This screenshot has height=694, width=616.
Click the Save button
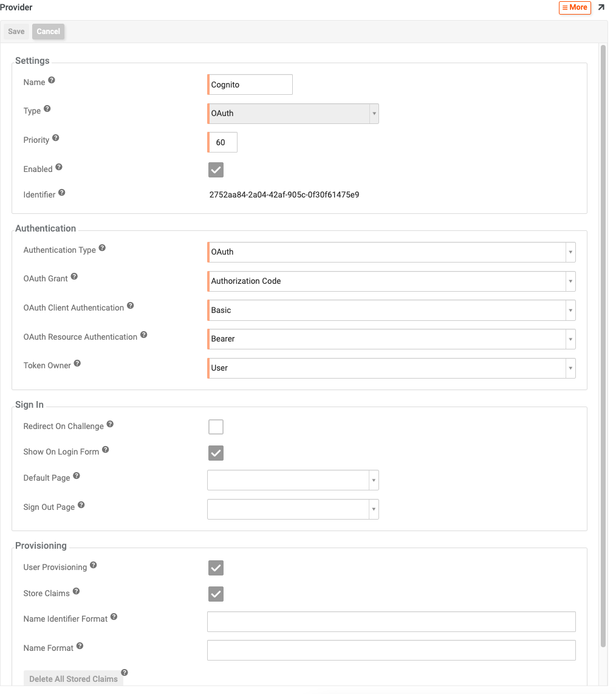(16, 32)
